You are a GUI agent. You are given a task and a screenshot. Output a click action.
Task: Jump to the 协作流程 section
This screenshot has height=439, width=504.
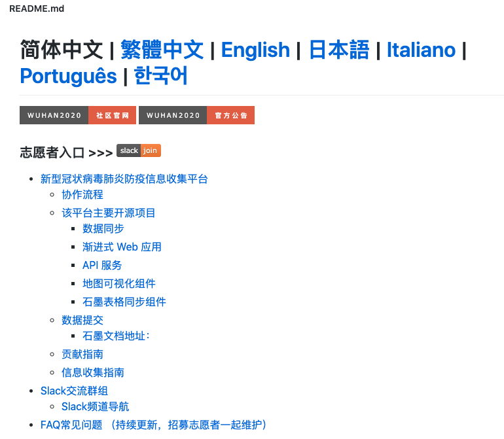tap(82, 194)
